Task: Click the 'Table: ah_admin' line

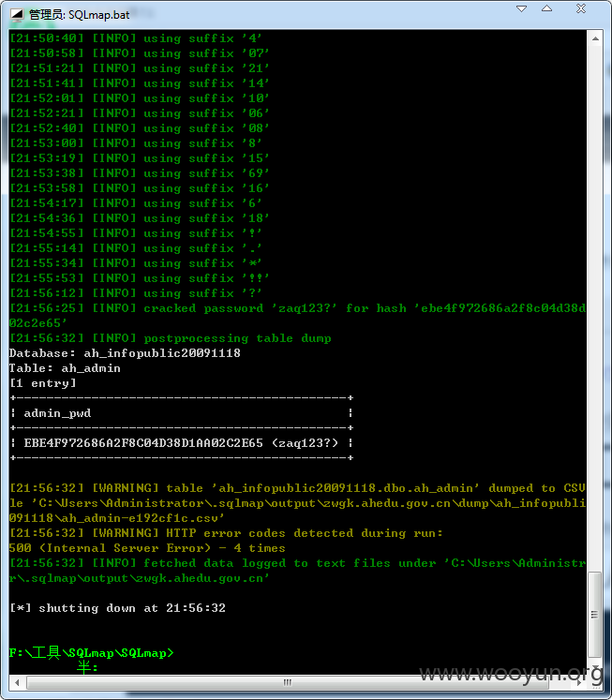Action: 66,368
